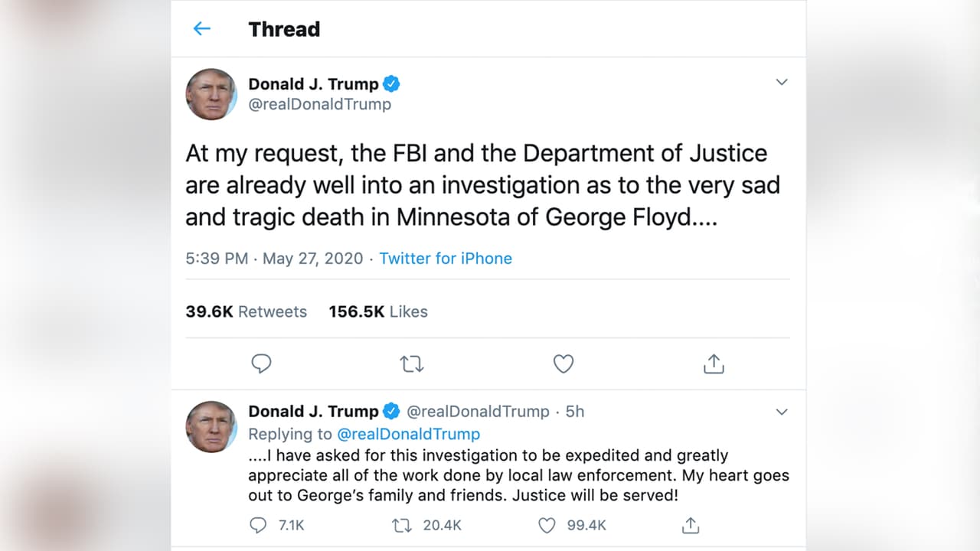980x551 pixels.
Task: Open the Retweets list
Action: click(x=246, y=311)
